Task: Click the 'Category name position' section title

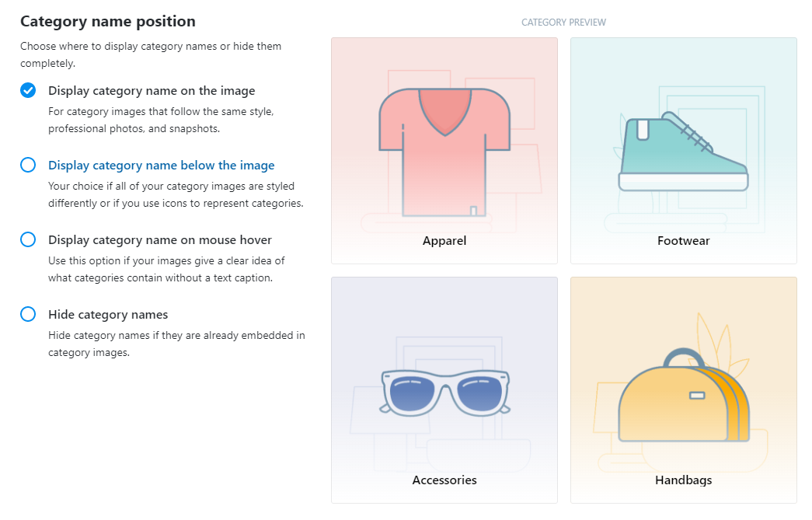Action: (108, 21)
